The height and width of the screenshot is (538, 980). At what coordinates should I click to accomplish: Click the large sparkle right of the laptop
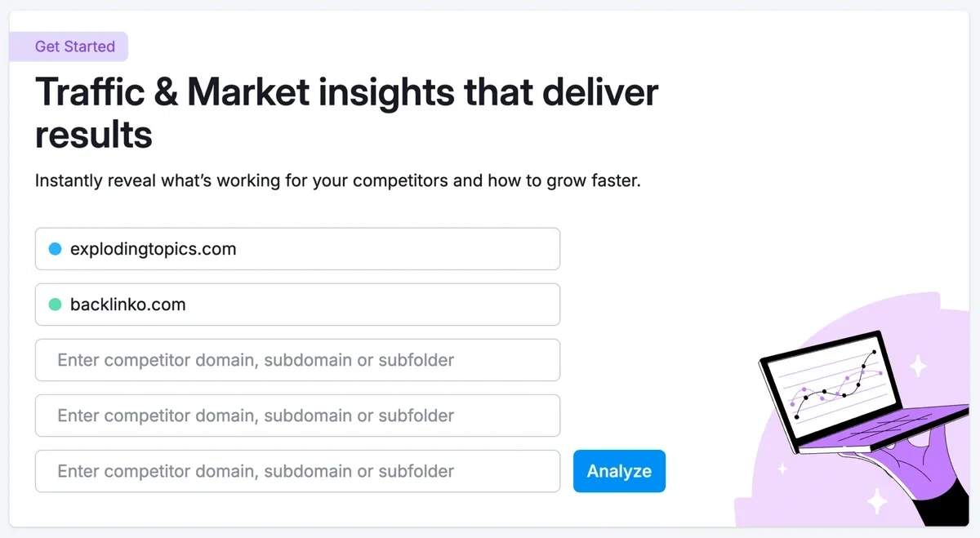click(x=918, y=366)
